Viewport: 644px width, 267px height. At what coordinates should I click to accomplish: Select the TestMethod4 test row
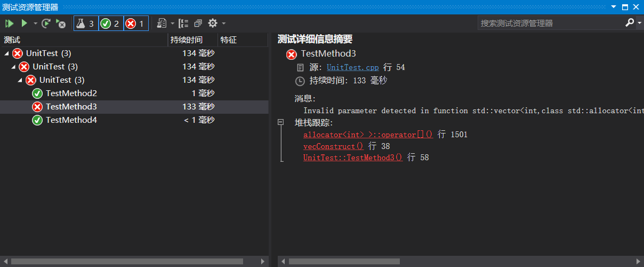click(134, 120)
